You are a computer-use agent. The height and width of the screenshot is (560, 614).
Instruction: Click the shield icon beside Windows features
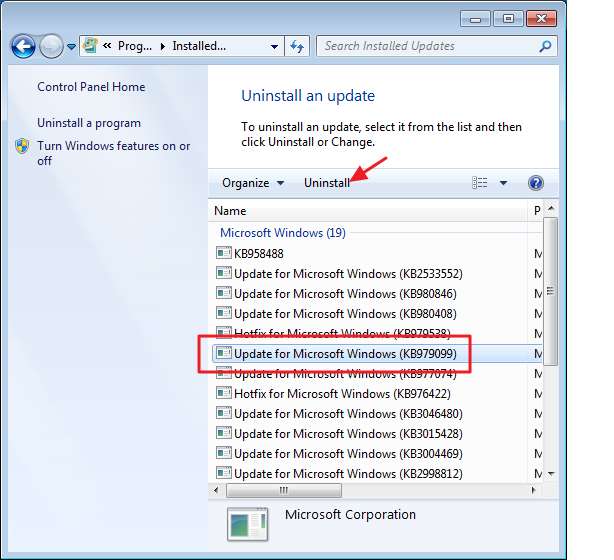(x=22, y=146)
